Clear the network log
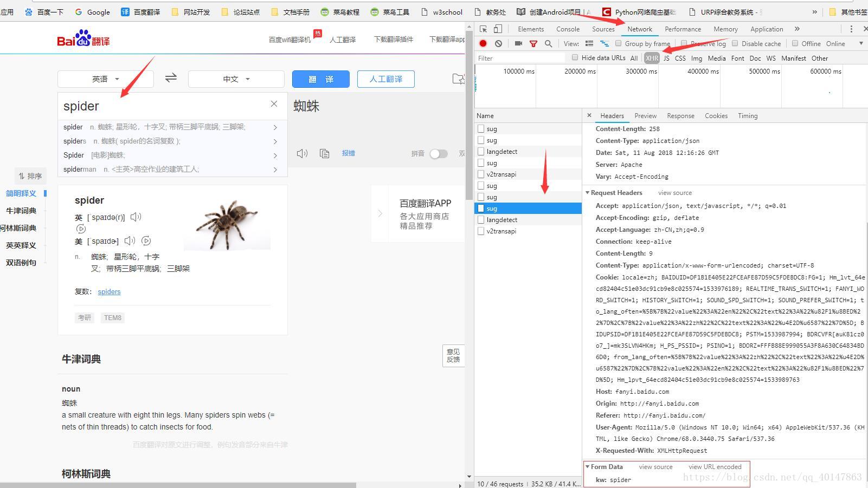868x488 pixels. click(498, 43)
